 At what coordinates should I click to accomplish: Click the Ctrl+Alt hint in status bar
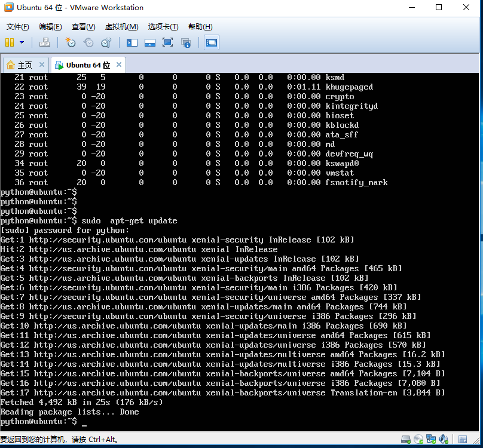tap(59, 440)
